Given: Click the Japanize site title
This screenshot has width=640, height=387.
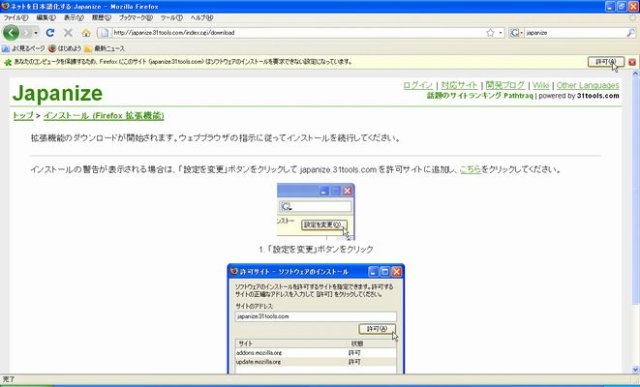Looking at the screenshot, I should [x=58, y=93].
